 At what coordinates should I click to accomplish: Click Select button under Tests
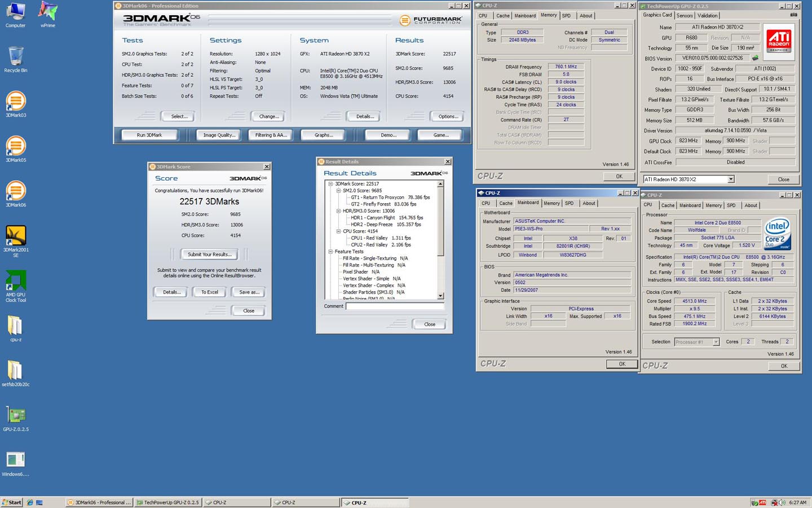pos(179,116)
